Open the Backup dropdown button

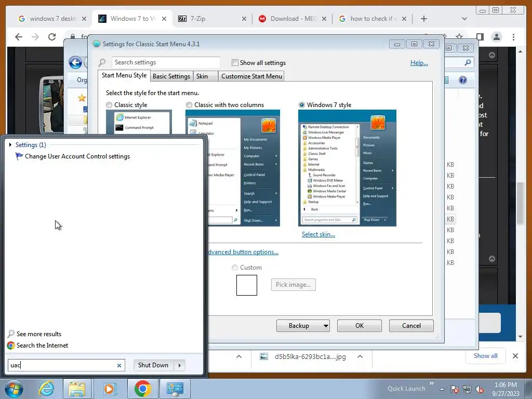click(303, 326)
